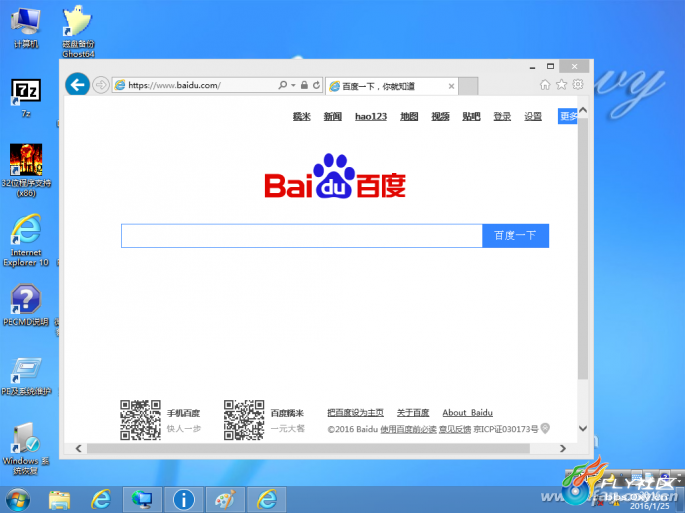Click the Baidu logo image
This screenshot has width=685, height=513.
coord(335,176)
